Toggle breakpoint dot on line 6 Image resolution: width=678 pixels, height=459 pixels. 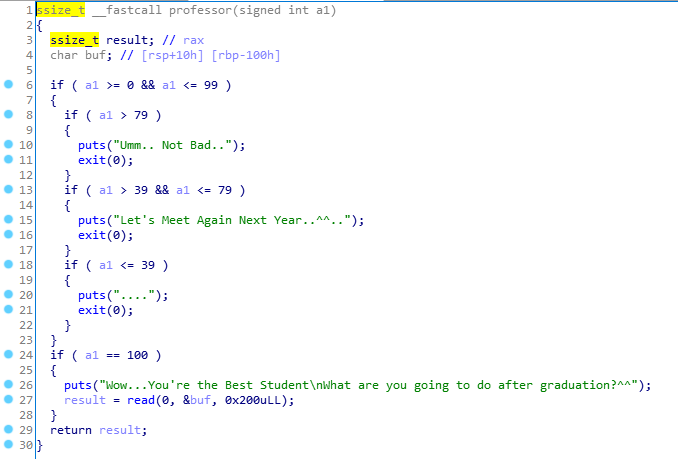click(8, 84)
